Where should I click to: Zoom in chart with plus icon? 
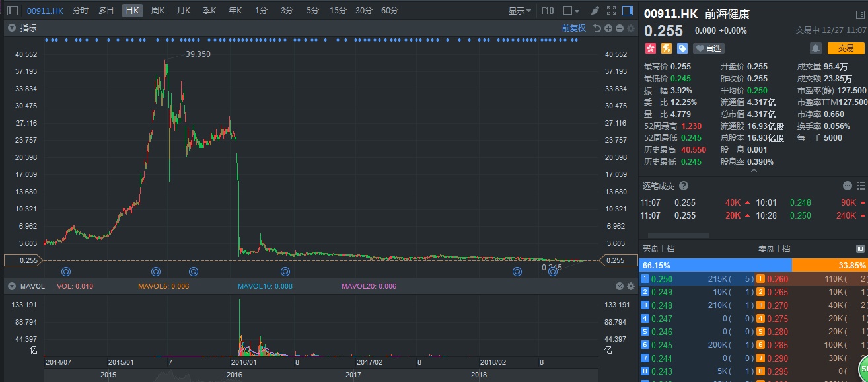(x=608, y=28)
